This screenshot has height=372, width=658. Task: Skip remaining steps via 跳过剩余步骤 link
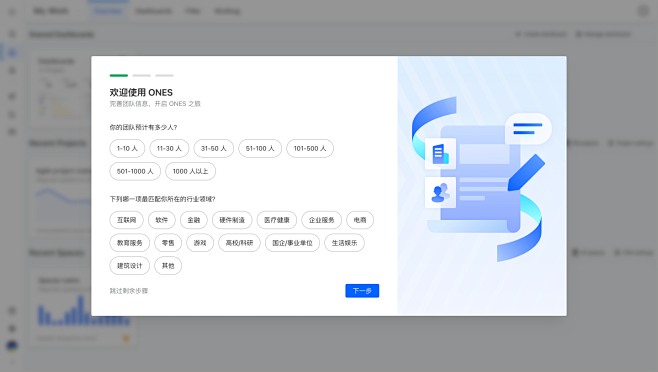[x=129, y=291]
